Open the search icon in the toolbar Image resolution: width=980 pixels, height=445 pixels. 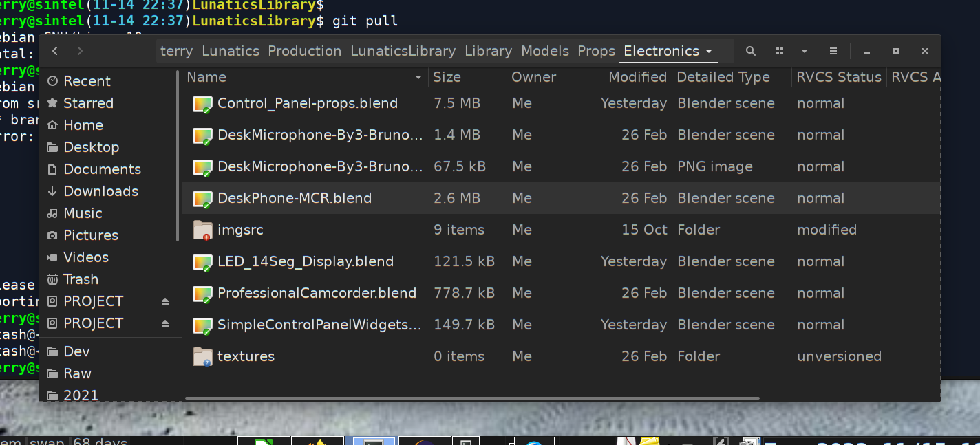(x=751, y=51)
